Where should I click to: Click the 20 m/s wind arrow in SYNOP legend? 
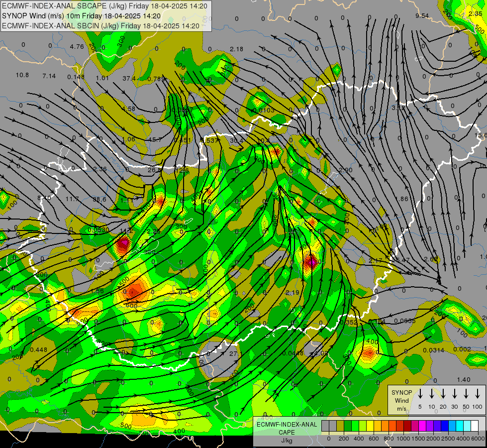coord(443,394)
